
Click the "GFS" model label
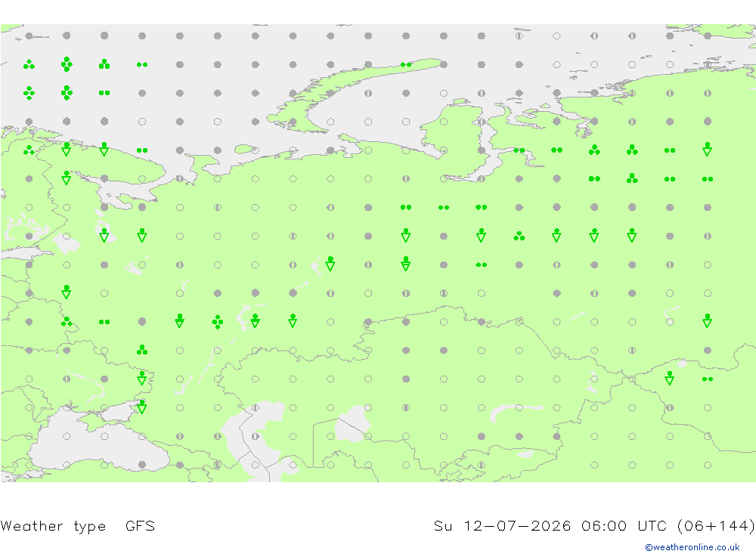point(141,525)
